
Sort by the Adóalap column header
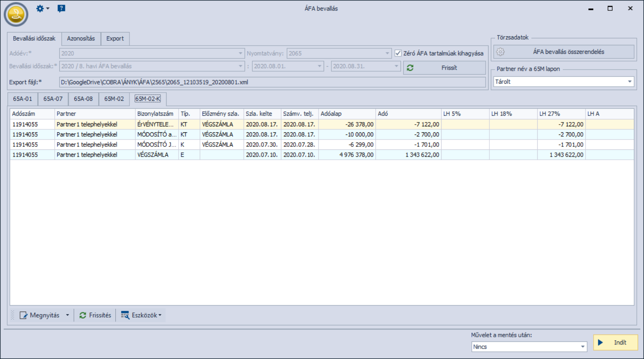click(x=346, y=114)
